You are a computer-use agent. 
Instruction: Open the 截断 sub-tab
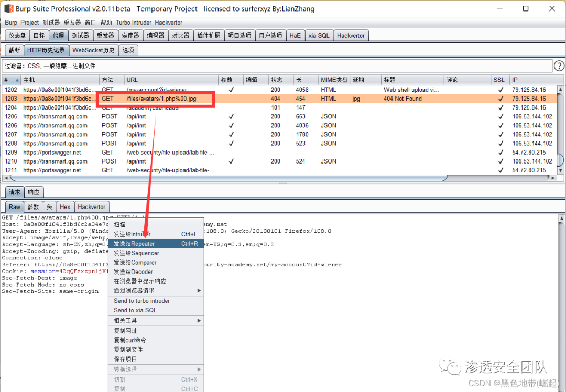pyautogui.click(x=15, y=50)
